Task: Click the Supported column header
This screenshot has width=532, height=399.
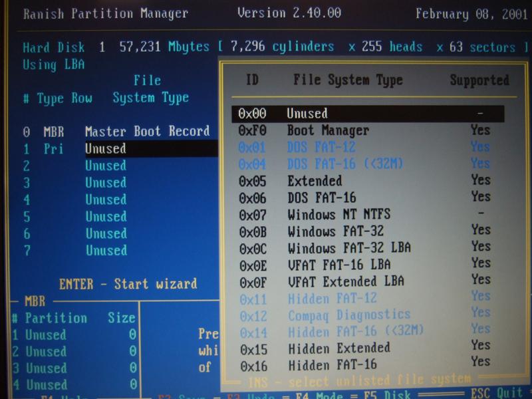Action: [x=479, y=80]
